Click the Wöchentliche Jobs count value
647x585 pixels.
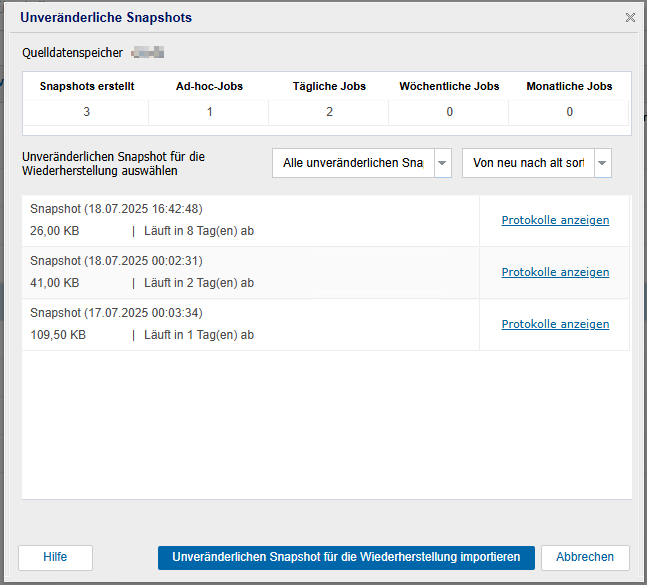[449, 112]
